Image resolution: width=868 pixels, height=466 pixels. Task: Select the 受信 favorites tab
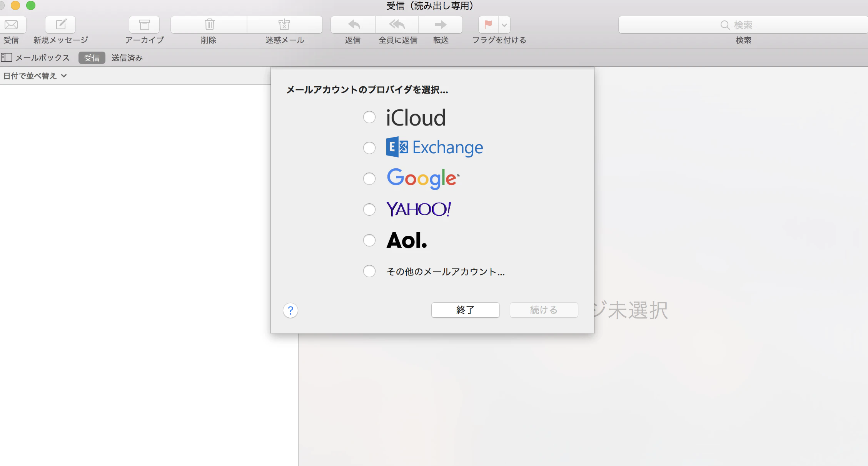(92, 58)
